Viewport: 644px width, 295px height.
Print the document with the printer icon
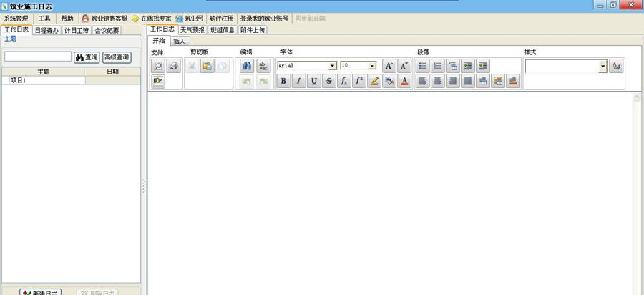point(173,66)
